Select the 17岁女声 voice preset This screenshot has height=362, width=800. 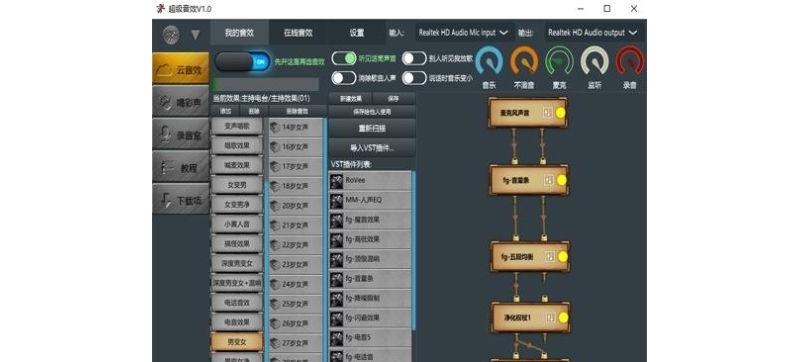coord(296,167)
